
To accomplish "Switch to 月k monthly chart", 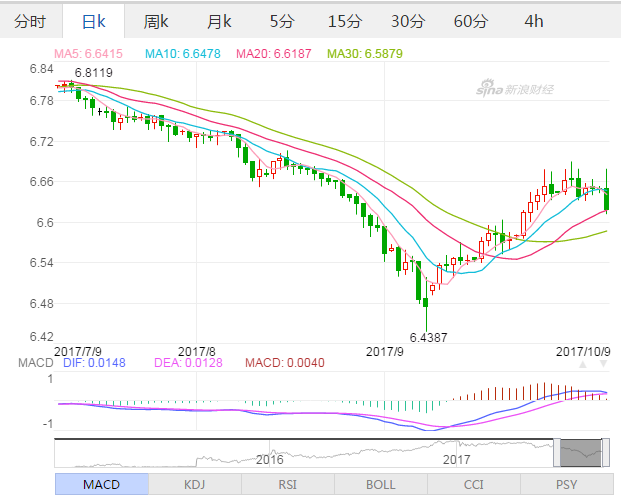I will click(x=219, y=21).
